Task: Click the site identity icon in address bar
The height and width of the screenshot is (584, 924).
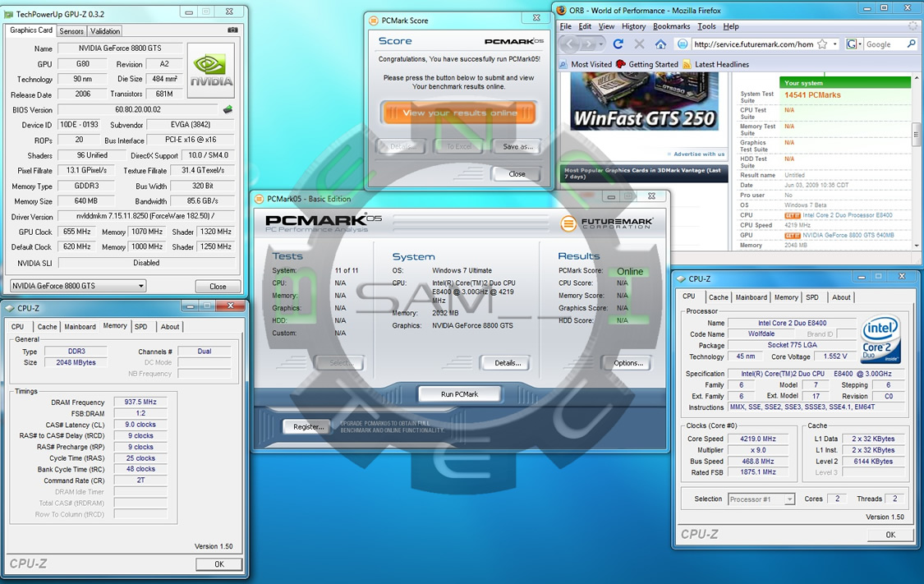Action: click(x=683, y=44)
